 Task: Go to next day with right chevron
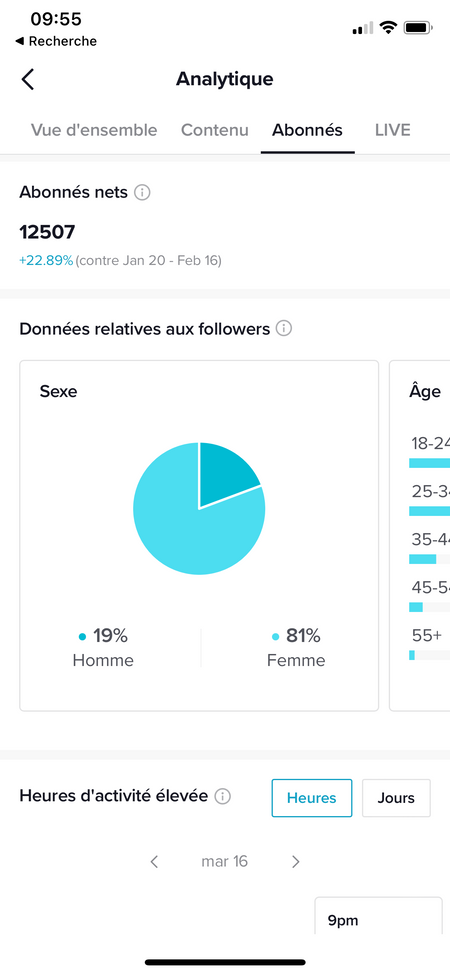(x=296, y=861)
